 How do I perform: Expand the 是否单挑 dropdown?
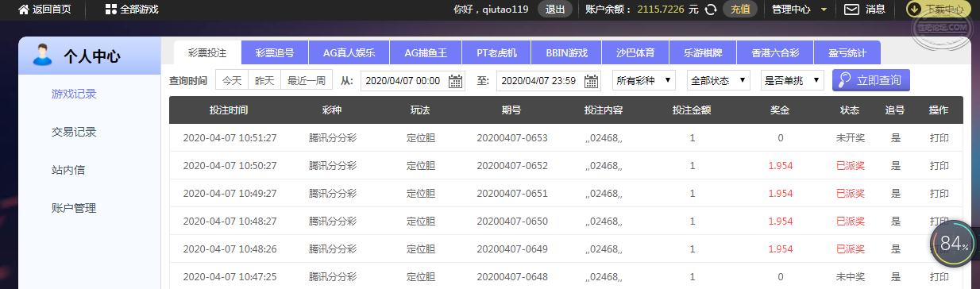pos(792,80)
